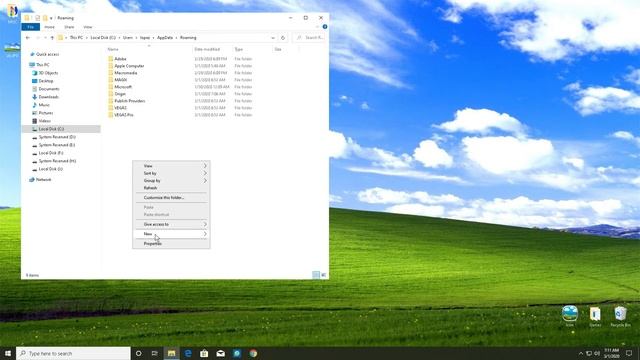Select the Origin folder
This screenshot has height=360, width=640.
pos(120,94)
